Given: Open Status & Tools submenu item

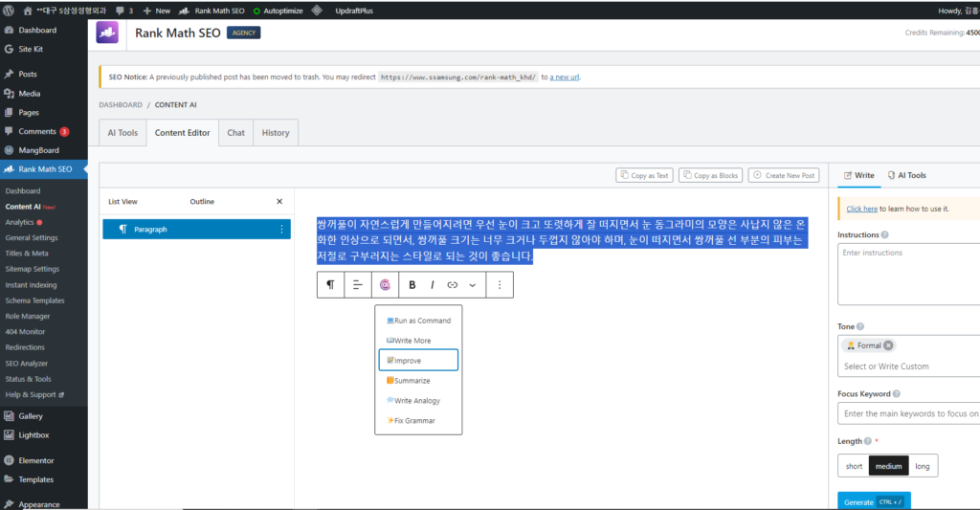Looking at the screenshot, I should coord(28,379).
